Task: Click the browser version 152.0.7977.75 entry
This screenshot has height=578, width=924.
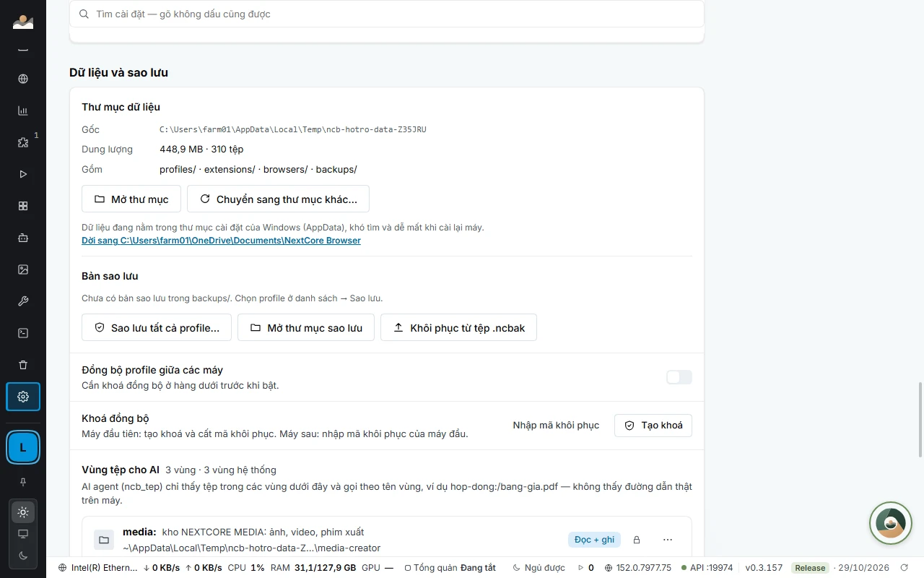Action: click(x=638, y=568)
